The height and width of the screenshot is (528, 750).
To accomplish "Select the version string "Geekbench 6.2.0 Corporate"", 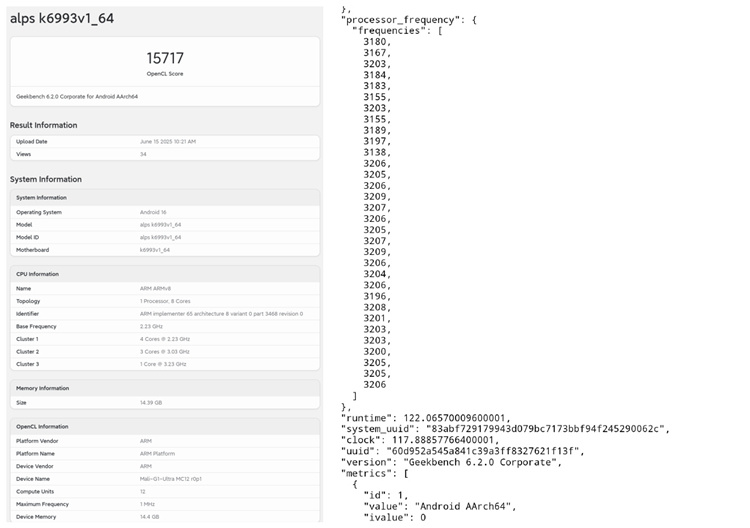I will point(480,462).
